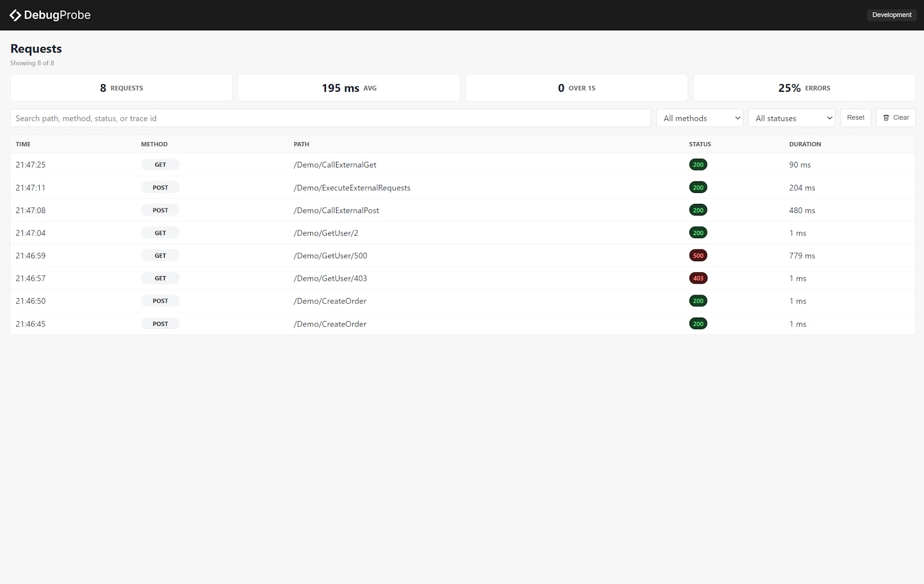Image resolution: width=924 pixels, height=584 pixels.
Task: Click the time 21:46:57
Action: click(31, 278)
